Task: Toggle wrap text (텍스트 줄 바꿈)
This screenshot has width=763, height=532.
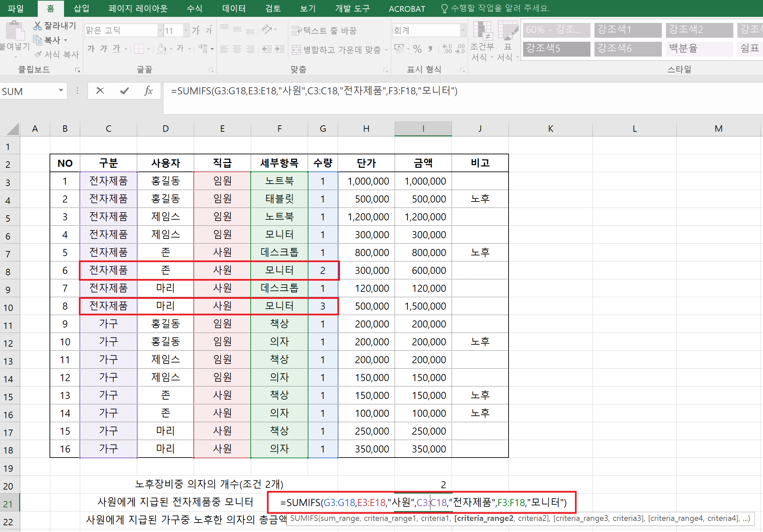Action: (x=324, y=31)
